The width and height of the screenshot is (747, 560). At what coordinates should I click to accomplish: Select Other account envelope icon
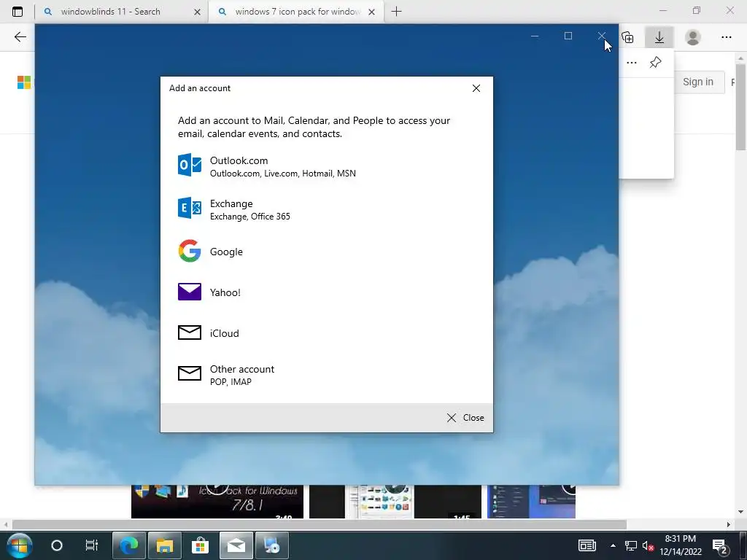[x=189, y=373]
